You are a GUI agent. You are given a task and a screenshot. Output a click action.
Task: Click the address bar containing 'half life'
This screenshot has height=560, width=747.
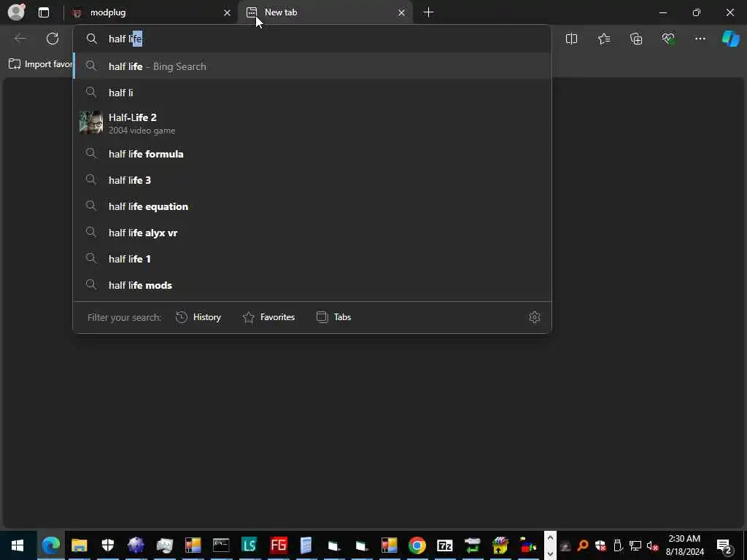[312, 39]
